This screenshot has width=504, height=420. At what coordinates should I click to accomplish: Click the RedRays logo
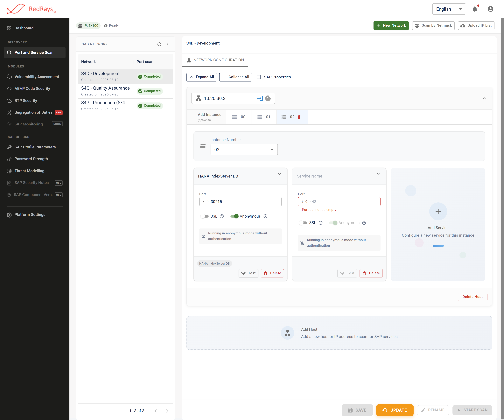click(x=31, y=9)
